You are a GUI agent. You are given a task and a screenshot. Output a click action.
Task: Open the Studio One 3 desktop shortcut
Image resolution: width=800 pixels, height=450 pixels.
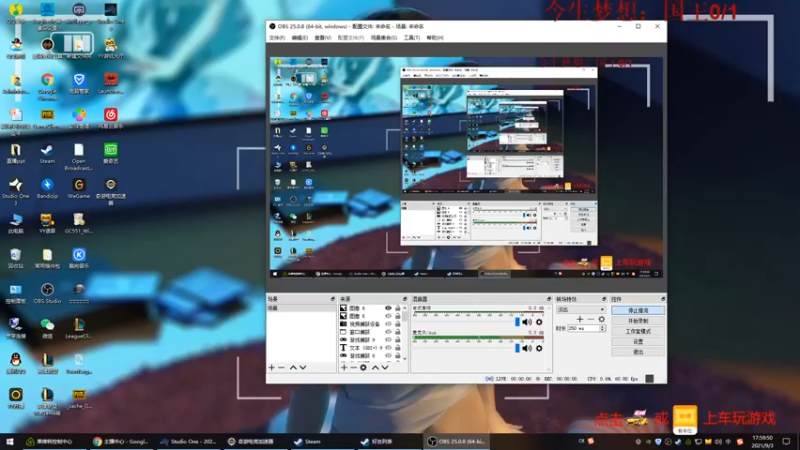[x=16, y=191]
